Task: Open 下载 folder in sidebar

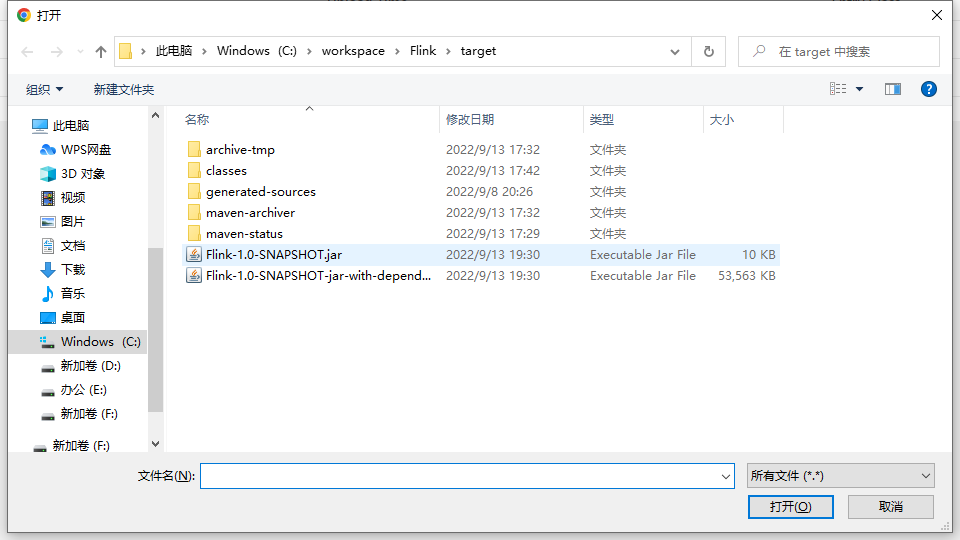Action: click(73, 269)
